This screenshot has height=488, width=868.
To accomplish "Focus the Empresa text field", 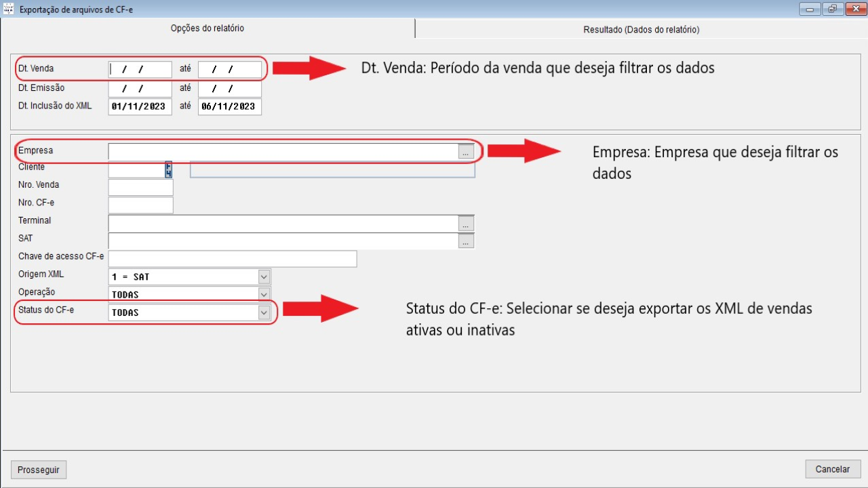I will 283,152.
